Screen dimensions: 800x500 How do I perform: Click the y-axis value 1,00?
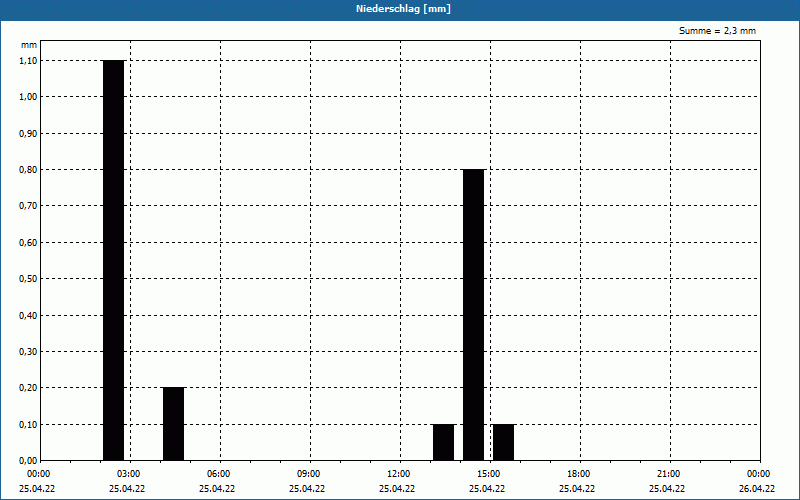pyautogui.click(x=28, y=97)
